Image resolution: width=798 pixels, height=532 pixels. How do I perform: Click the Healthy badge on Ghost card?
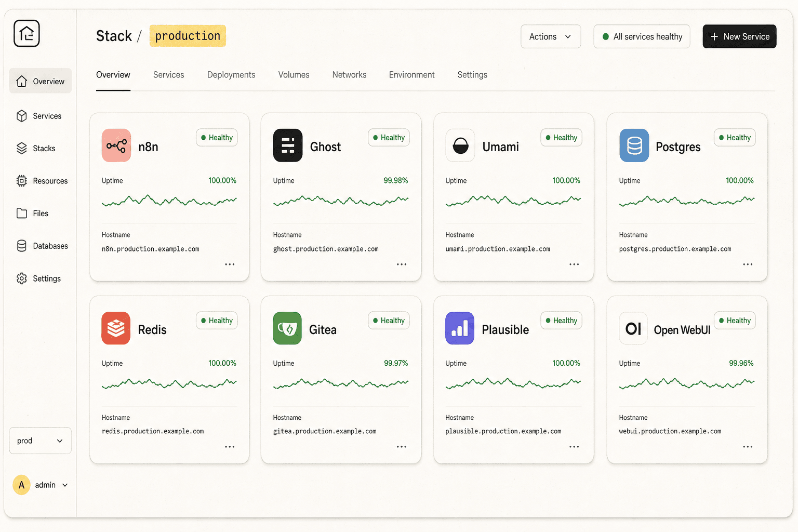389,138
